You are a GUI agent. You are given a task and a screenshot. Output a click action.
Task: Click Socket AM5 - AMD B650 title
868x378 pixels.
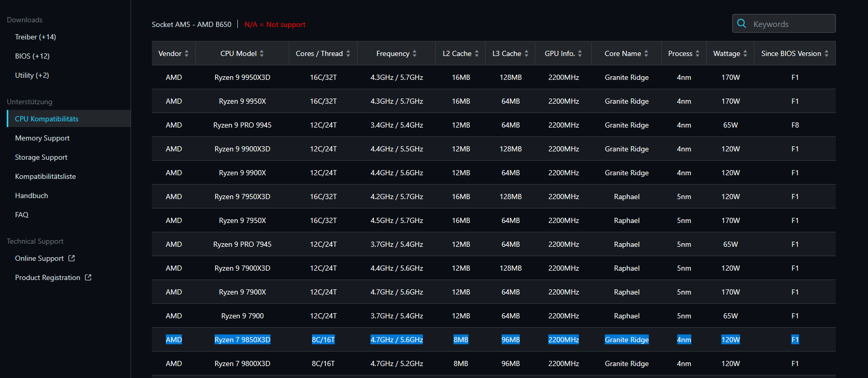pyautogui.click(x=191, y=24)
